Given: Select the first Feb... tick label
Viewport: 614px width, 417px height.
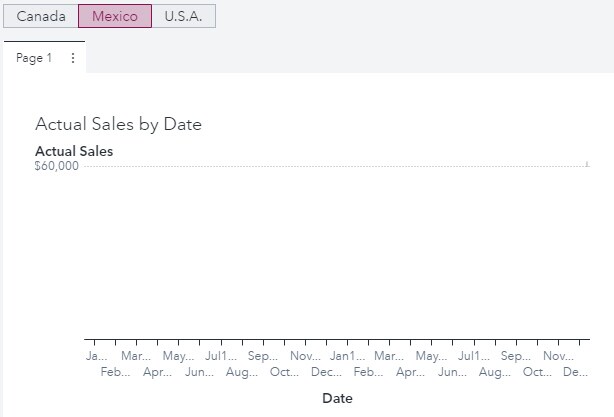Looking at the screenshot, I should point(117,372).
